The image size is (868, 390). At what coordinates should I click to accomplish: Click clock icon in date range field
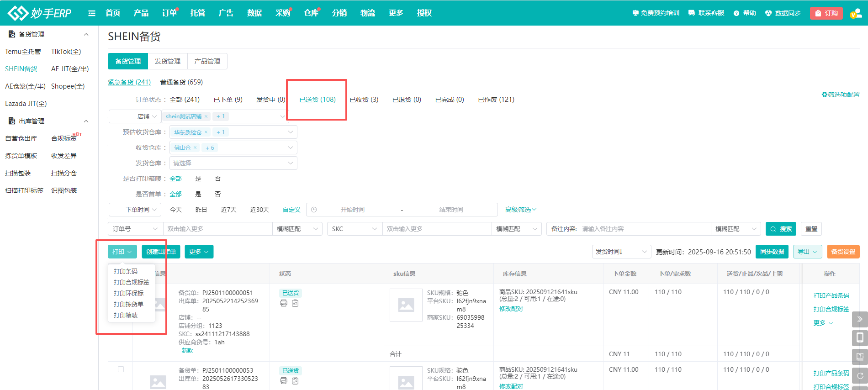314,210
